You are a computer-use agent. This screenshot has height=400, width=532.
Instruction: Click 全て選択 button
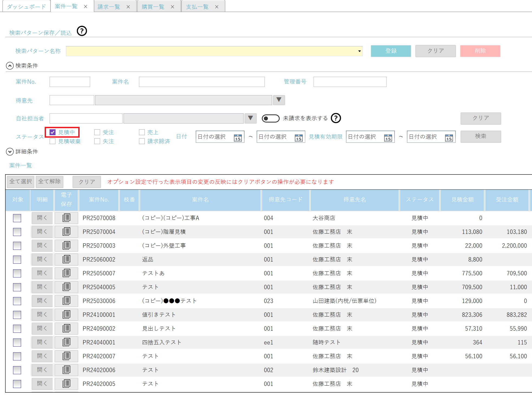pyautogui.click(x=21, y=182)
